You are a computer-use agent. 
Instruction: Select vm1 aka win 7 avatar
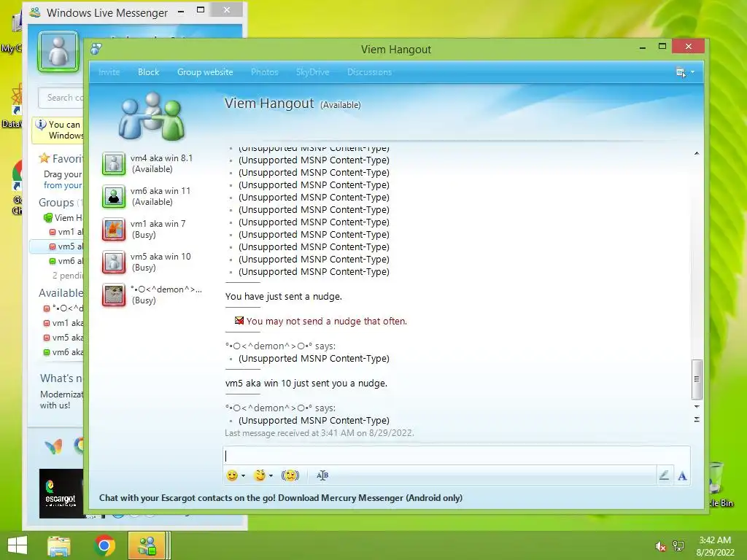click(114, 229)
